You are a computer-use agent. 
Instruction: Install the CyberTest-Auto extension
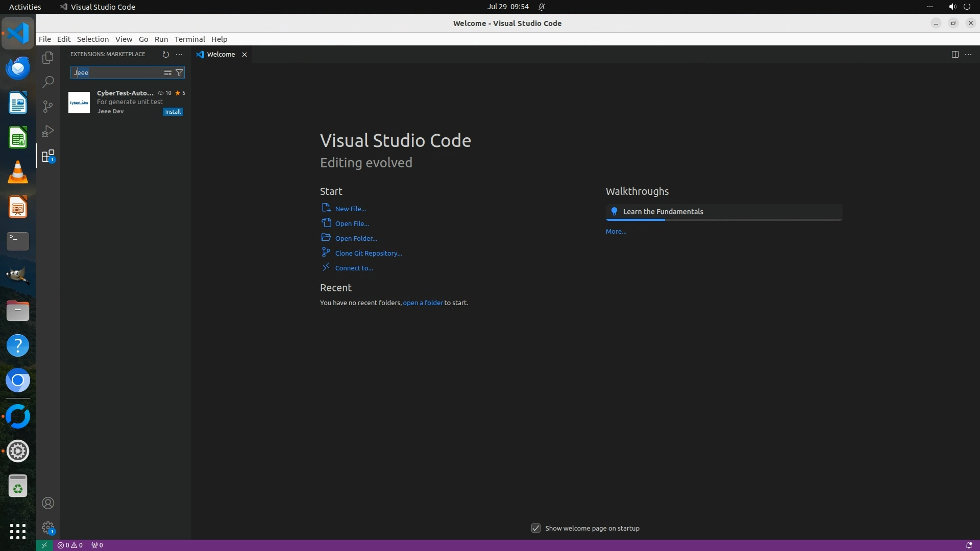pyautogui.click(x=173, y=112)
